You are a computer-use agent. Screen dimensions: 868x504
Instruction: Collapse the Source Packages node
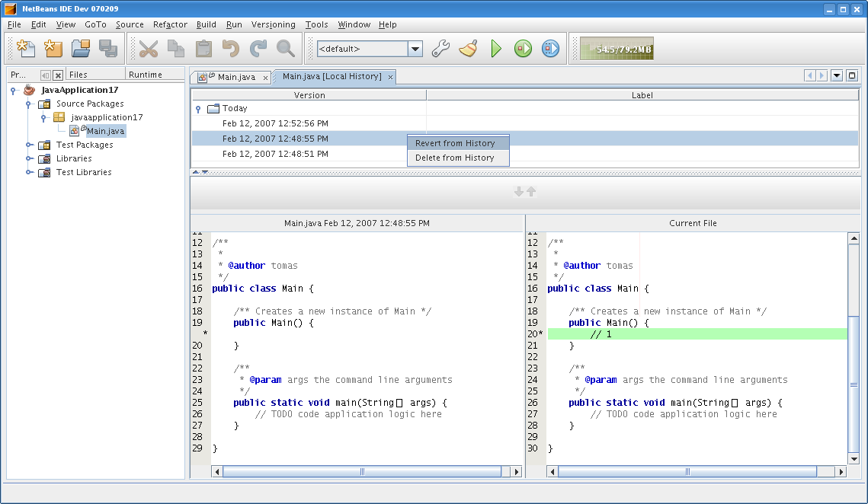tap(29, 104)
